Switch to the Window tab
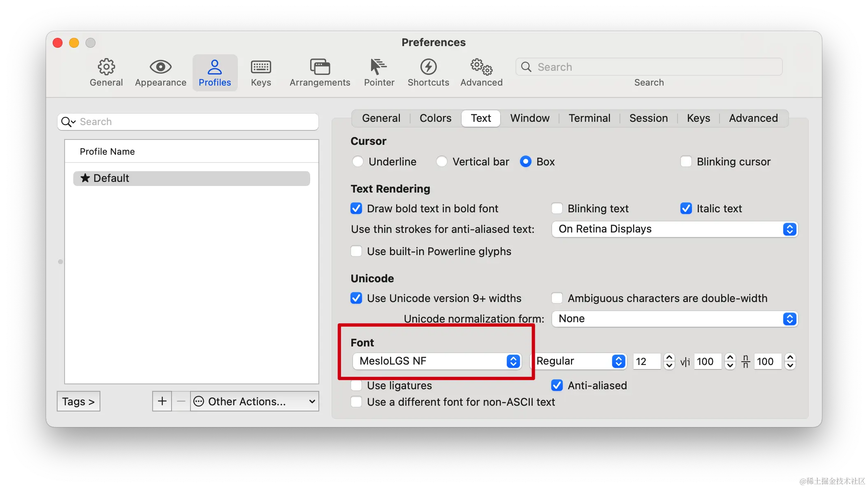Image resolution: width=868 pixels, height=488 pixels. (x=530, y=119)
